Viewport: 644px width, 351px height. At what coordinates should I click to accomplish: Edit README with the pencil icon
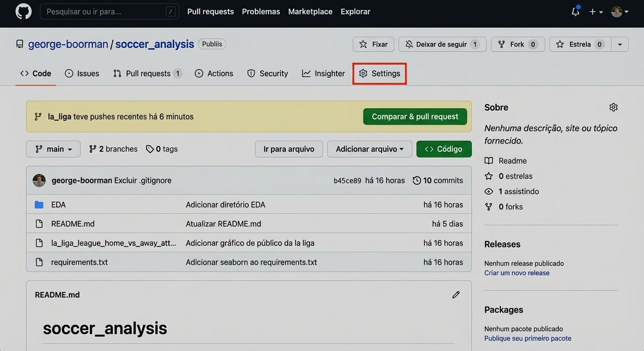click(456, 295)
